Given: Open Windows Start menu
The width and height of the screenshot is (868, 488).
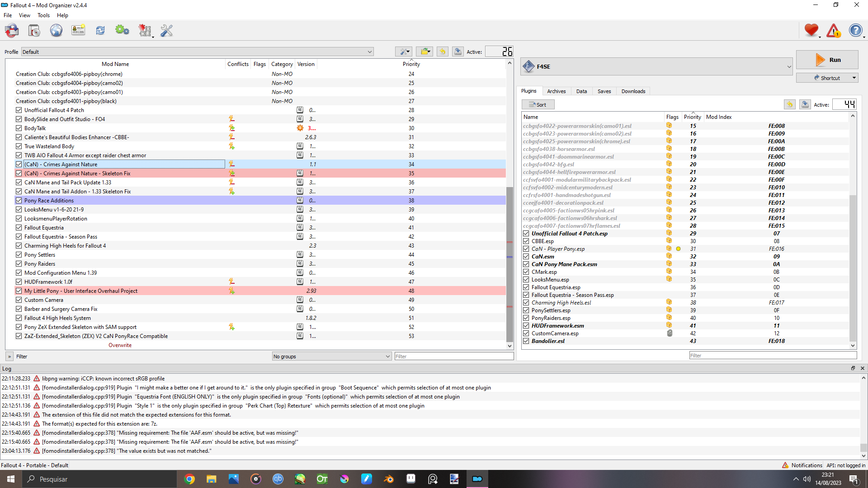Looking at the screenshot, I should (11, 479).
